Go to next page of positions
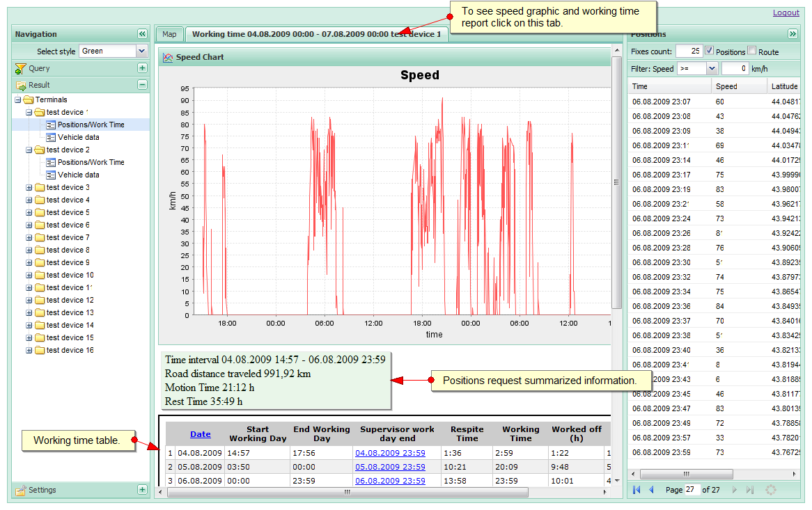The width and height of the screenshot is (812, 510). pos(734,489)
